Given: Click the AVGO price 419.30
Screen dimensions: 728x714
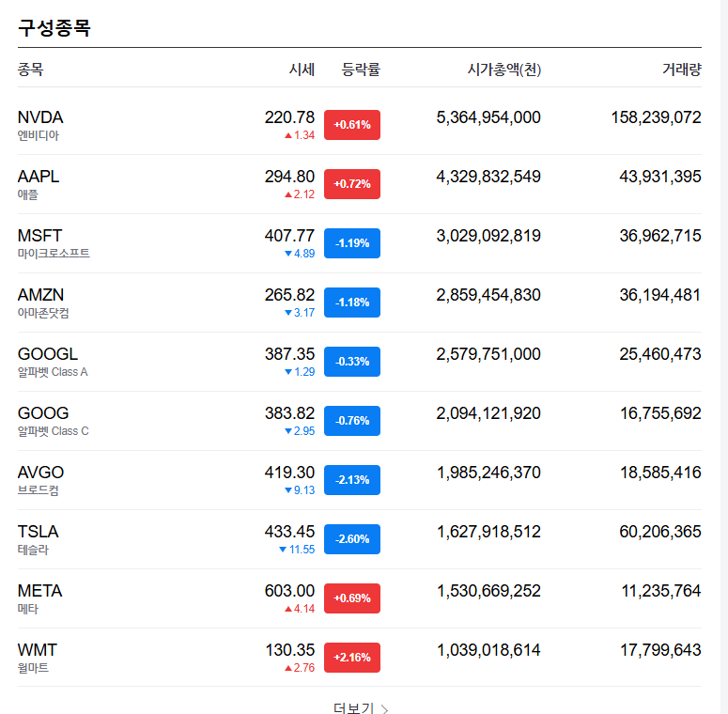Looking at the screenshot, I should (289, 473).
